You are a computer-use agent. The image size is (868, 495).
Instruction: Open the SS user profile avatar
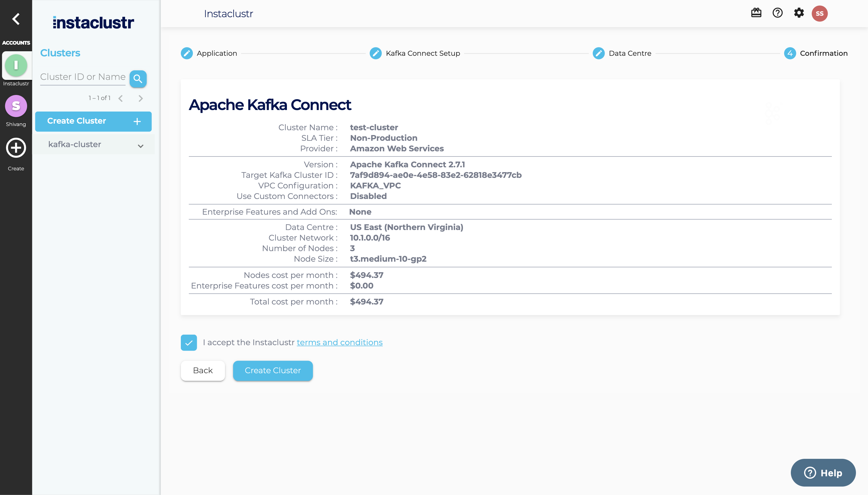click(819, 14)
